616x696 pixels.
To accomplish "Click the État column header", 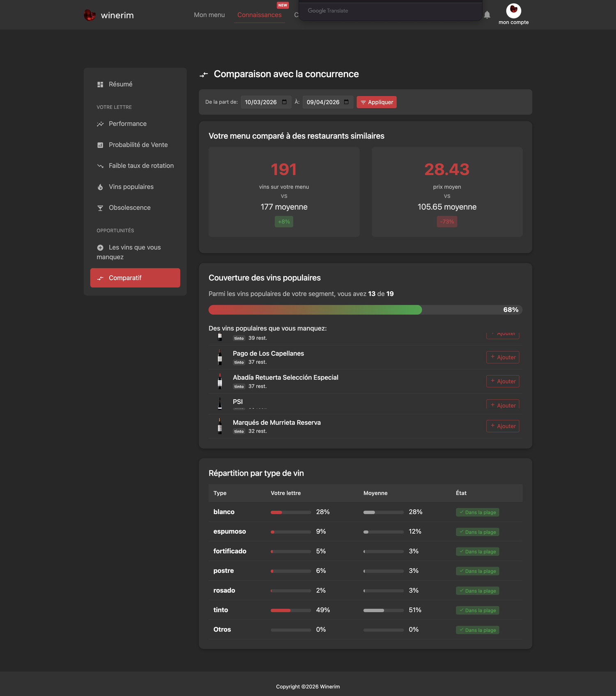I will tap(461, 493).
